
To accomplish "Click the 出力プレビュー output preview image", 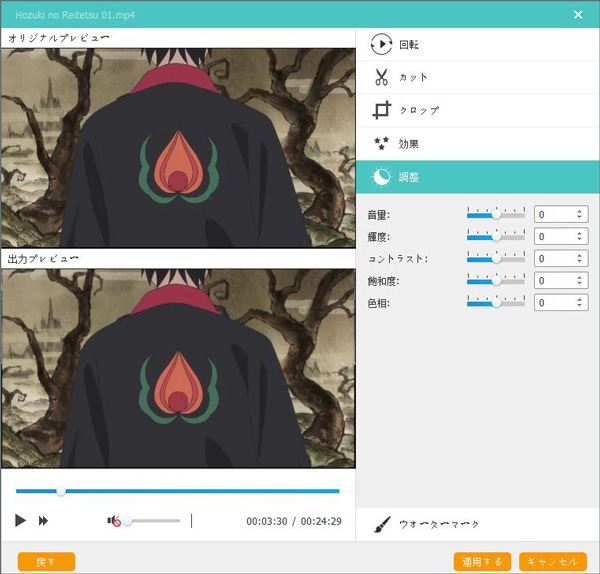I will (177, 367).
